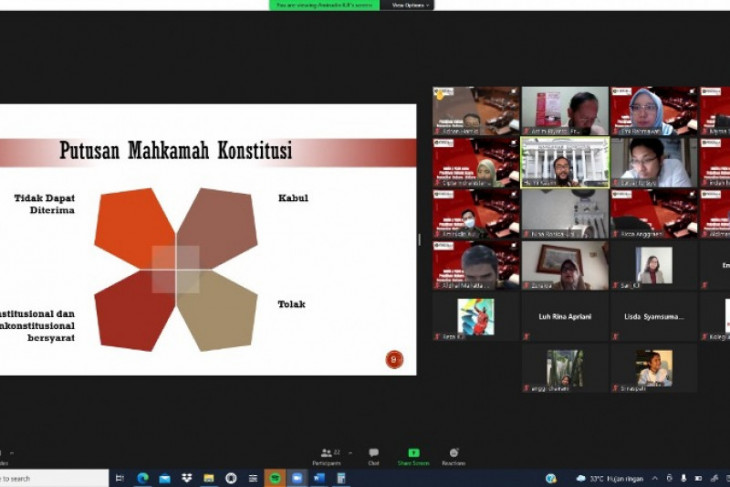Click the Windows search box
The image size is (730, 487).
(x=54, y=478)
